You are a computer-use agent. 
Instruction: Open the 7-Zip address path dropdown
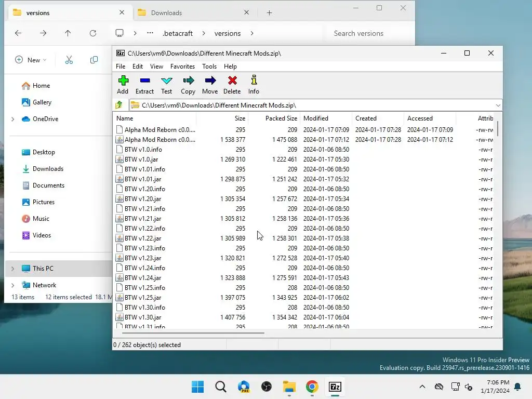(498, 105)
